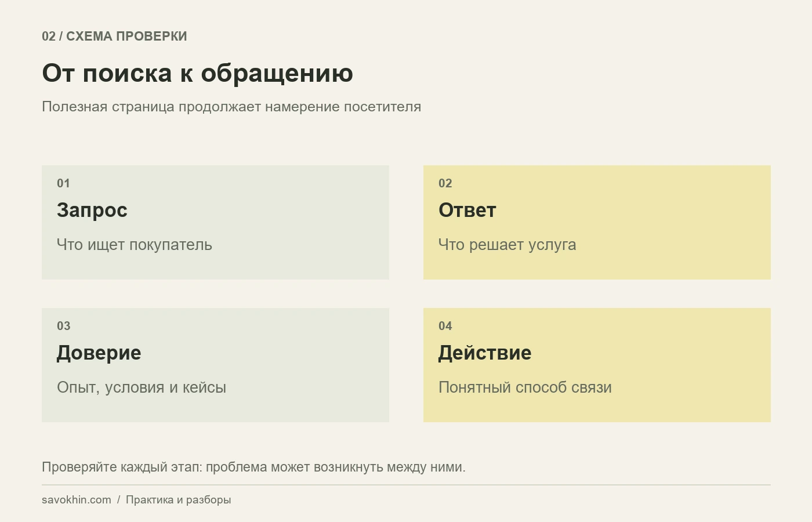Click the text 'Понятный способ связи'
812x522 pixels.
coord(525,387)
